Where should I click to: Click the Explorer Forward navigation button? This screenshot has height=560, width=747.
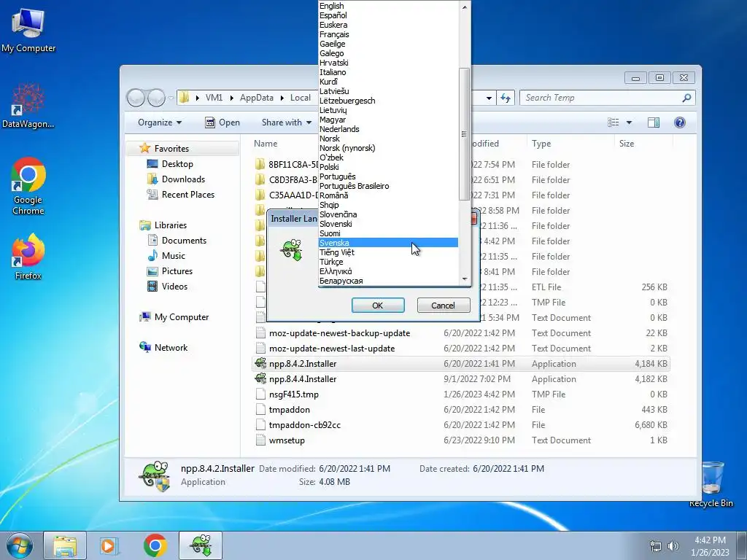156,98
